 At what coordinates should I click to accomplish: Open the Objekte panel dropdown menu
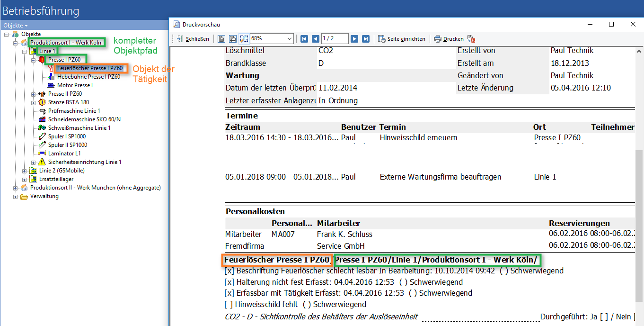coord(15,25)
